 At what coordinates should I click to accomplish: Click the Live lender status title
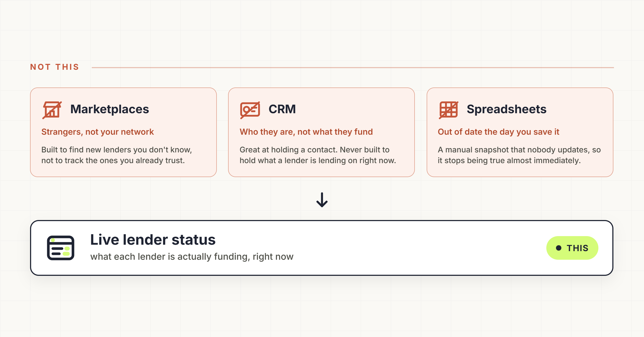click(153, 240)
